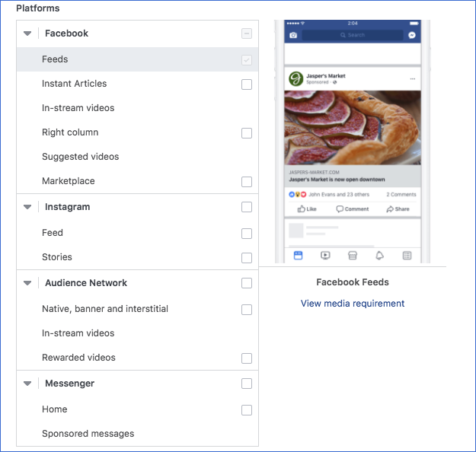This screenshot has width=476, height=452.
Task: Tick the Audience Network platform checkbox
Action: [247, 283]
